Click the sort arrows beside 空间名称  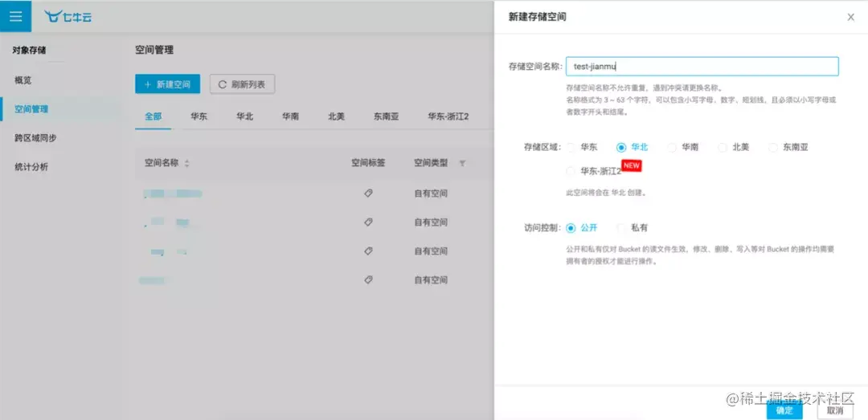tap(186, 163)
